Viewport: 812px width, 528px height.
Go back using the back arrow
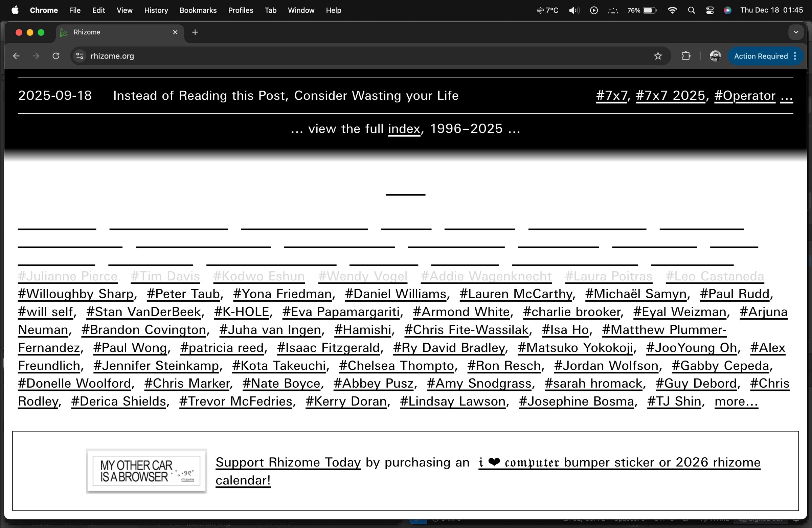pos(16,56)
